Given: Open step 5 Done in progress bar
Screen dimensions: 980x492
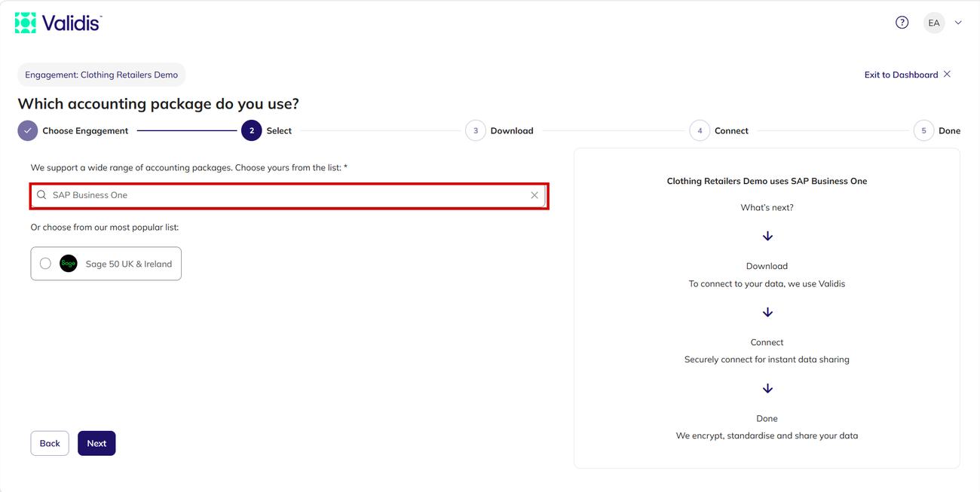Looking at the screenshot, I should click(x=937, y=130).
